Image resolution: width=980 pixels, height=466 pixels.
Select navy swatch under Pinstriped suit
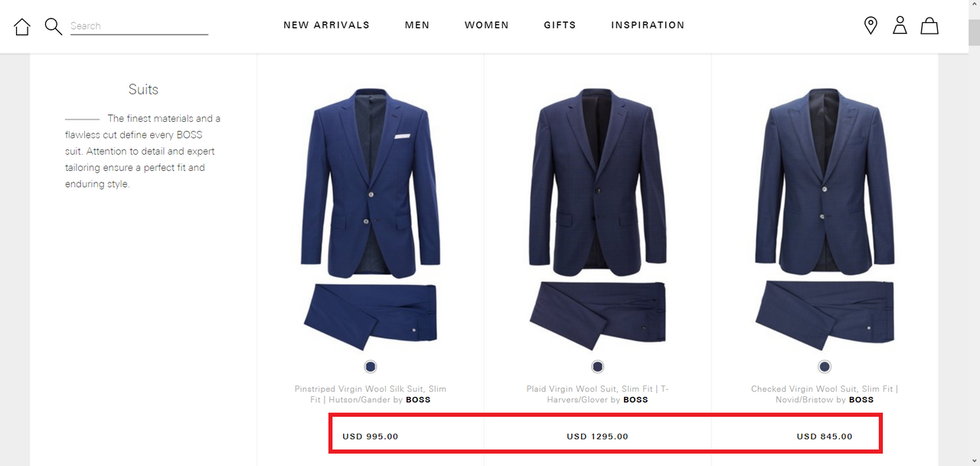[371, 366]
